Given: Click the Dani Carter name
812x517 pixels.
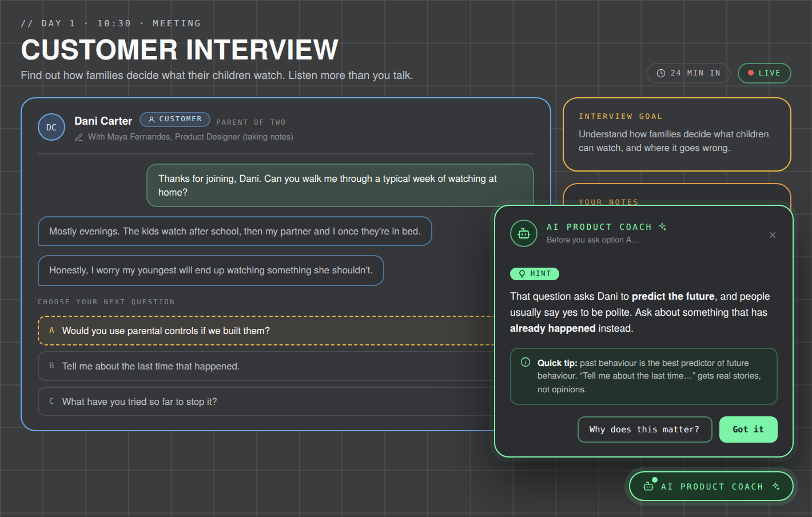Looking at the screenshot, I should 103,121.
